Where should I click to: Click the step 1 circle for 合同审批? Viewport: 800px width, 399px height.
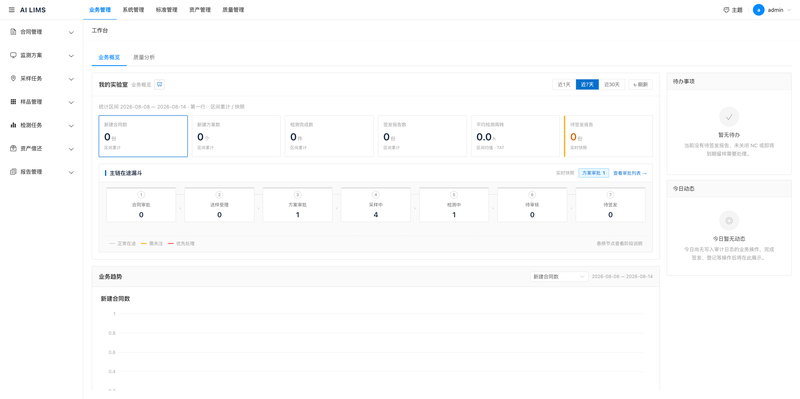141,195
